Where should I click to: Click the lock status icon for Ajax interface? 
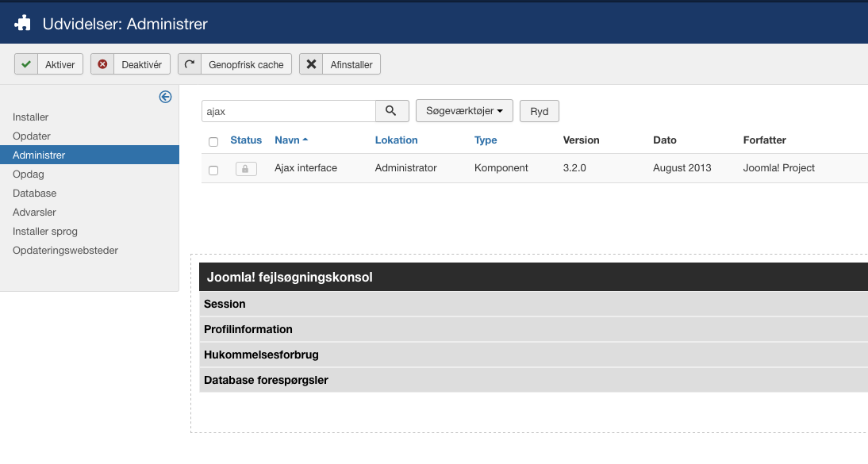pyautogui.click(x=246, y=168)
